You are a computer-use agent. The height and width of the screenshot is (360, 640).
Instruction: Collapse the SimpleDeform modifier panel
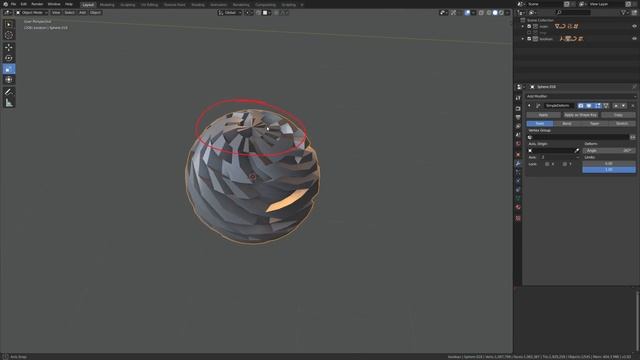coord(529,106)
